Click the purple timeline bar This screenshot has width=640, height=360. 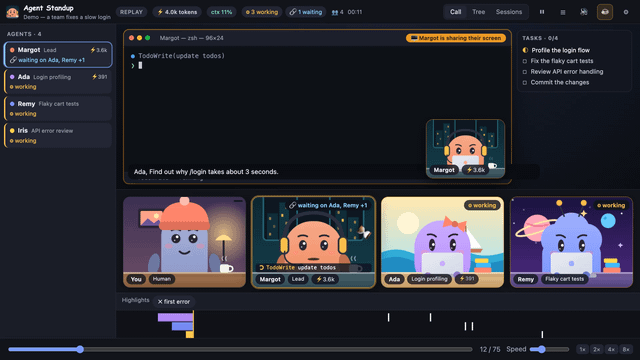click(176, 317)
